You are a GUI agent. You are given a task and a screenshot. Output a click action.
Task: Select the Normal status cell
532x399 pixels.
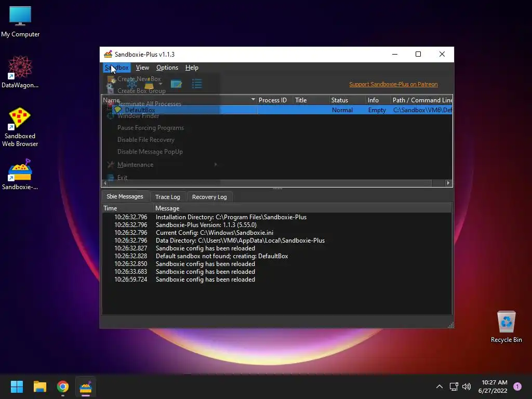point(342,110)
